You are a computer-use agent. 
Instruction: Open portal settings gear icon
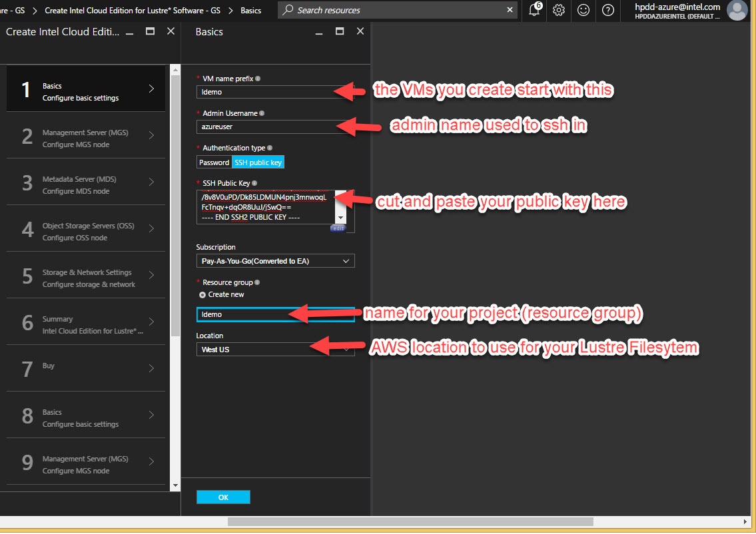tap(559, 9)
